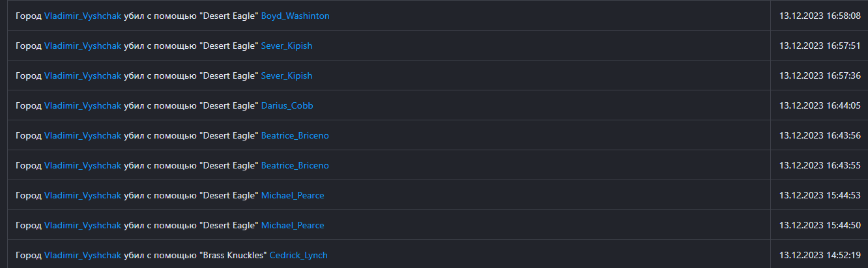The width and height of the screenshot is (868, 268).
Task: Select Beatrice_Briceno in the 16:43:56 entry
Action: pyautogui.click(x=295, y=135)
